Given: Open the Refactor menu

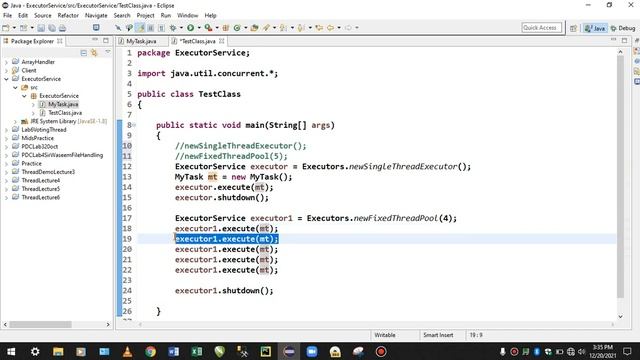Looking at the screenshot, I should 68,16.
